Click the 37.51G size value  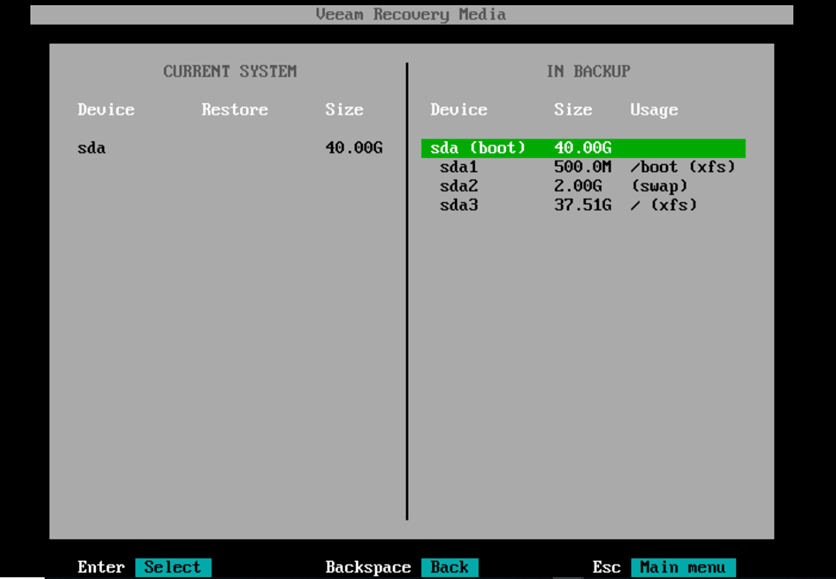tap(582, 205)
